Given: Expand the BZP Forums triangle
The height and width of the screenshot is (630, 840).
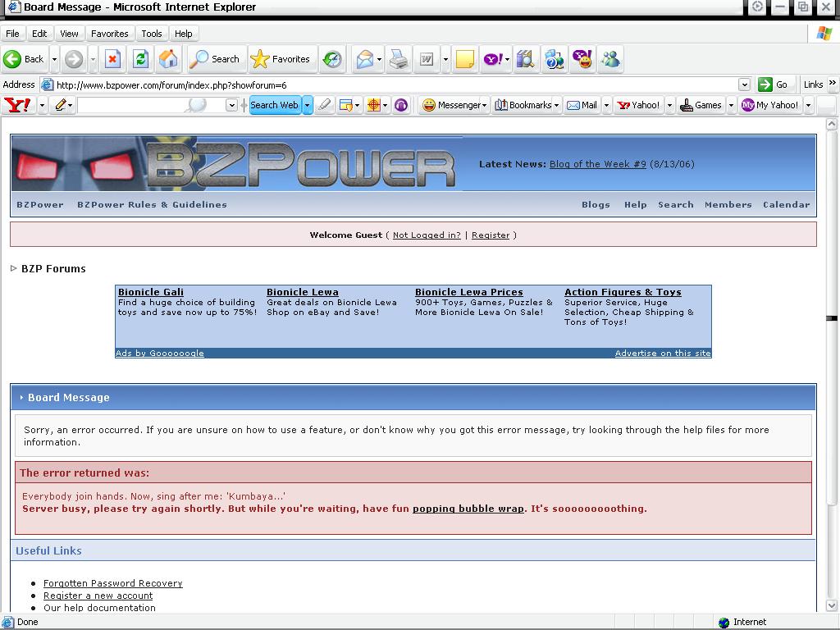Looking at the screenshot, I should (14, 268).
